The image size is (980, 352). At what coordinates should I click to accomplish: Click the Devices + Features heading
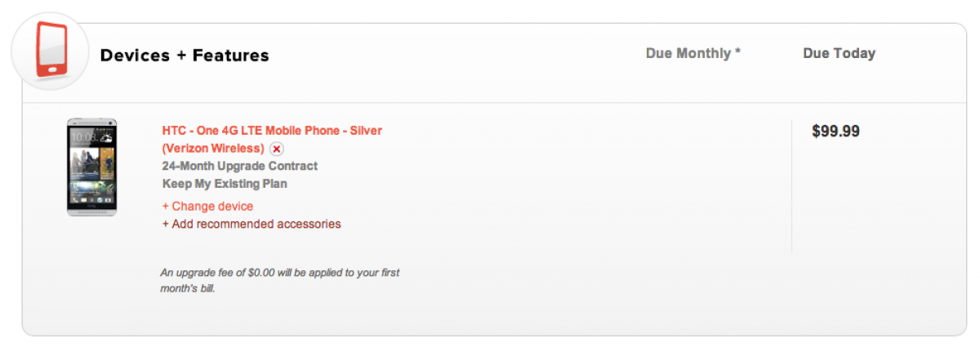tap(185, 56)
